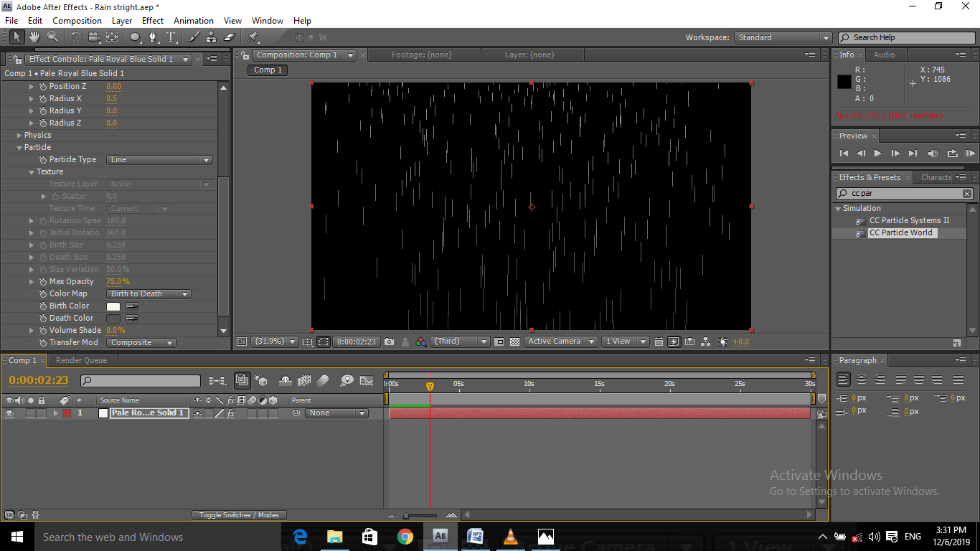Select the Eraser tool
The height and width of the screenshot is (551, 980).
tap(230, 37)
